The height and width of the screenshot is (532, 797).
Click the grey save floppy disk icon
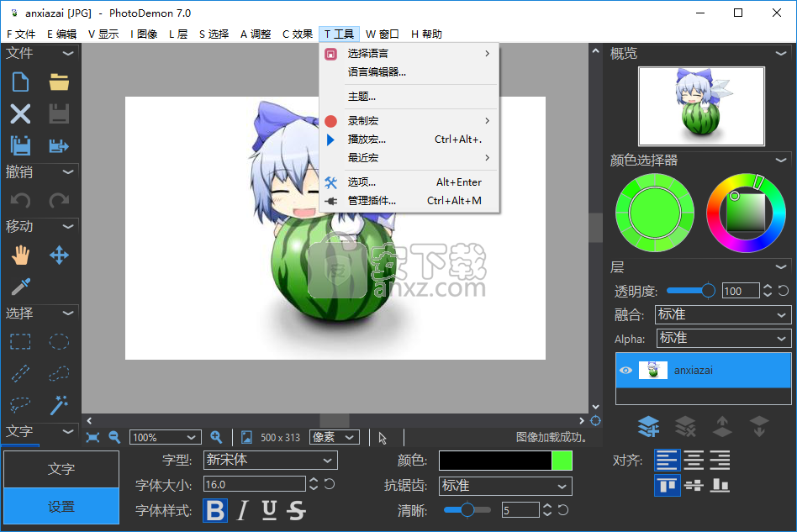click(59, 113)
